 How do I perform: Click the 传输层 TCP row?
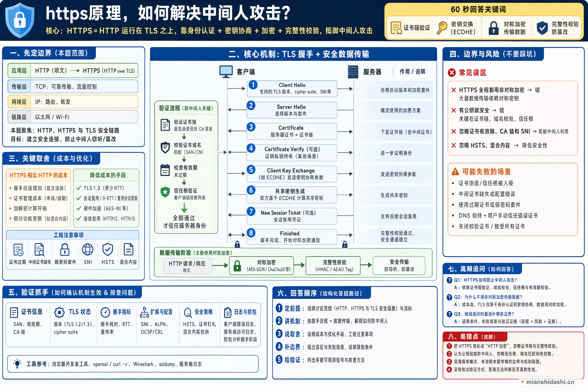point(73,87)
